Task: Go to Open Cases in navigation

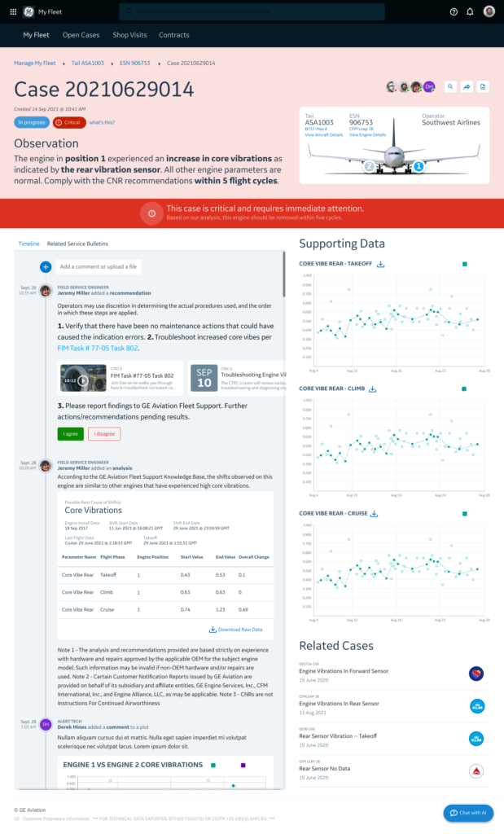Action: pos(81,35)
